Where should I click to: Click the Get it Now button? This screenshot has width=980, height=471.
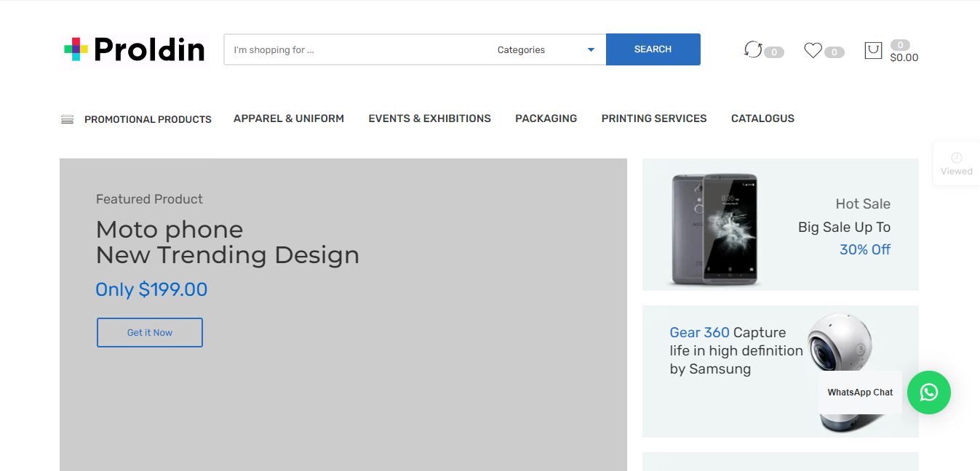click(150, 332)
